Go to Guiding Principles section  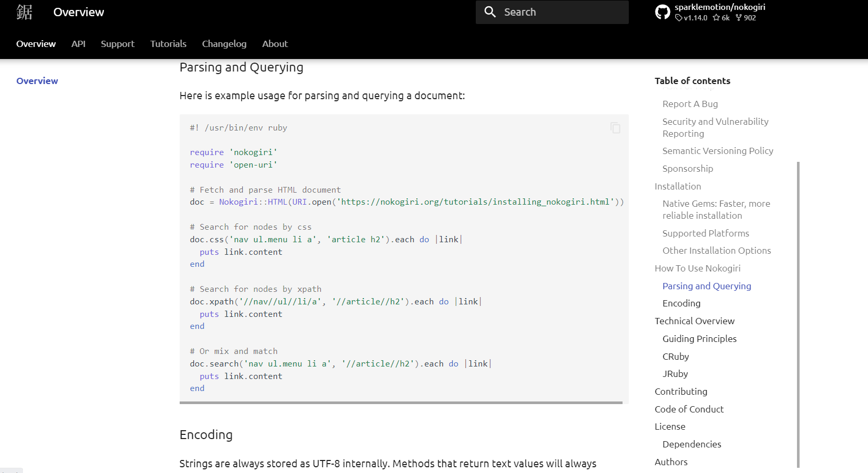[699, 339]
